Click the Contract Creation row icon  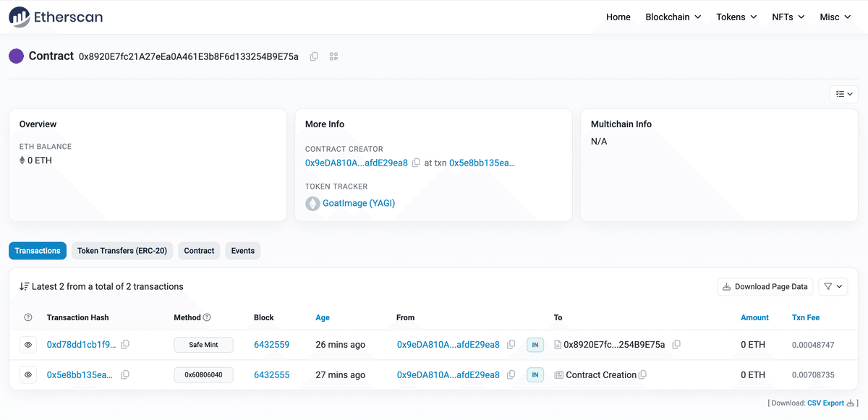(558, 375)
